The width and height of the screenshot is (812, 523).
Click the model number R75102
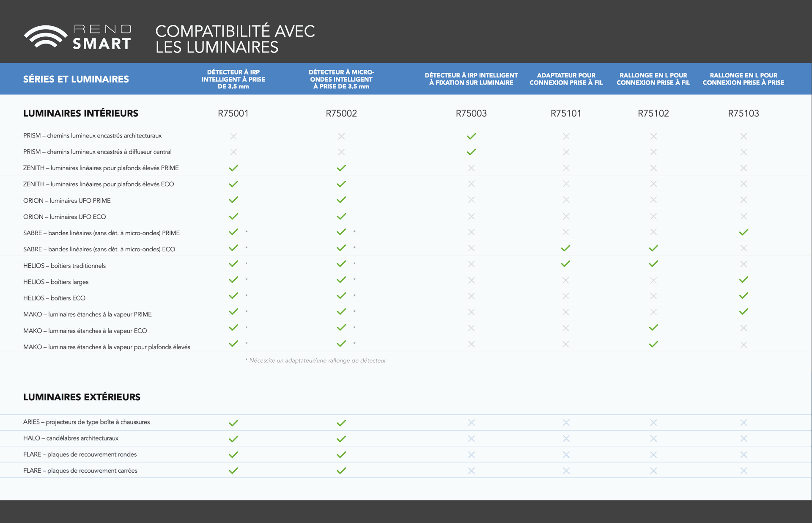coord(653,113)
